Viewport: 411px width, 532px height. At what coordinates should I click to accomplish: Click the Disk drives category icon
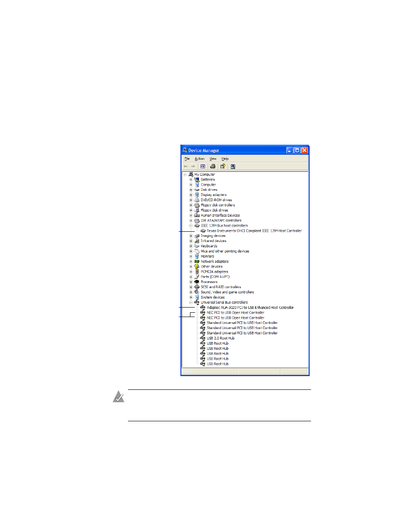(x=197, y=190)
